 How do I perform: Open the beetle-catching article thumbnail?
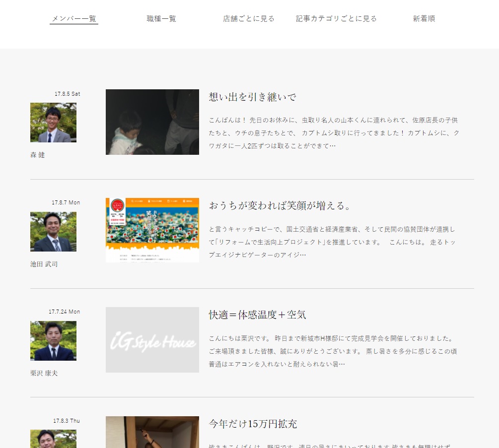tap(152, 122)
